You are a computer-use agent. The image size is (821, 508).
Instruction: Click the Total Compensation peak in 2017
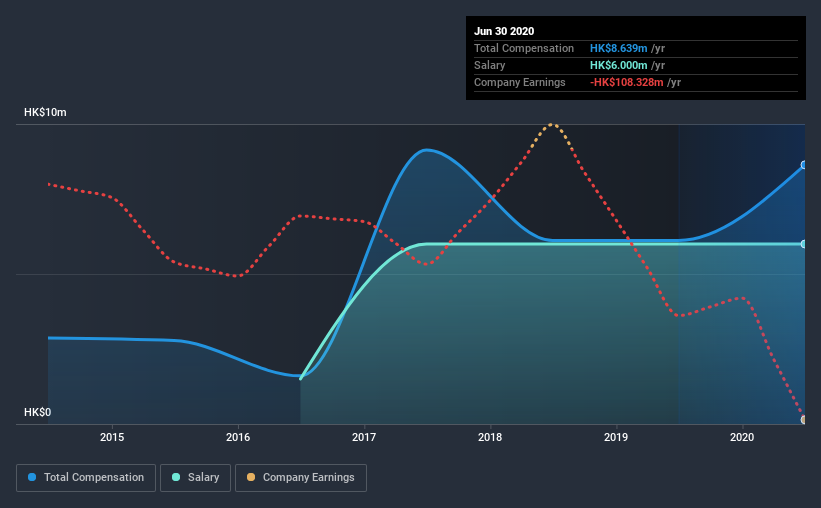[x=427, y=150]
